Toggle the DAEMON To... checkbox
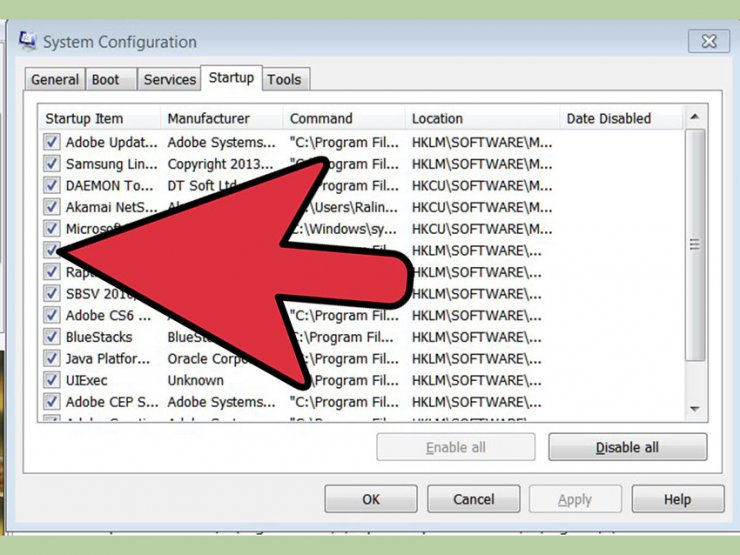The width and height of the screenshot is (740, 555). (51, 185)
